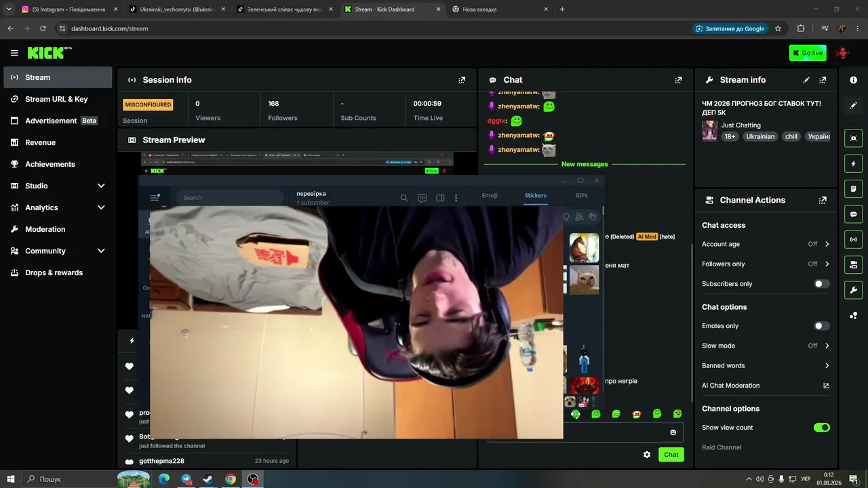This screenshot has height=488, width=868.
Task: Reload the dashboard page
Action: coord(43,28)
